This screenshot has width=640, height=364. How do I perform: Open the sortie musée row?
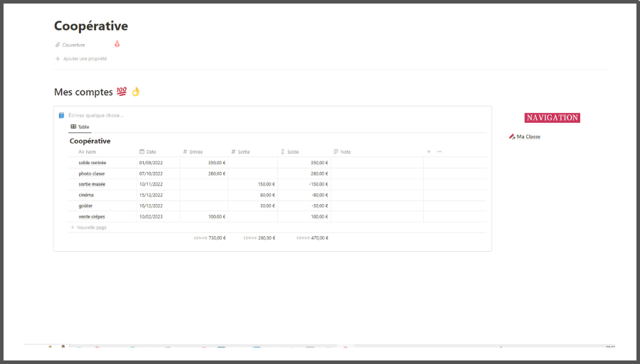click(92, 184)
